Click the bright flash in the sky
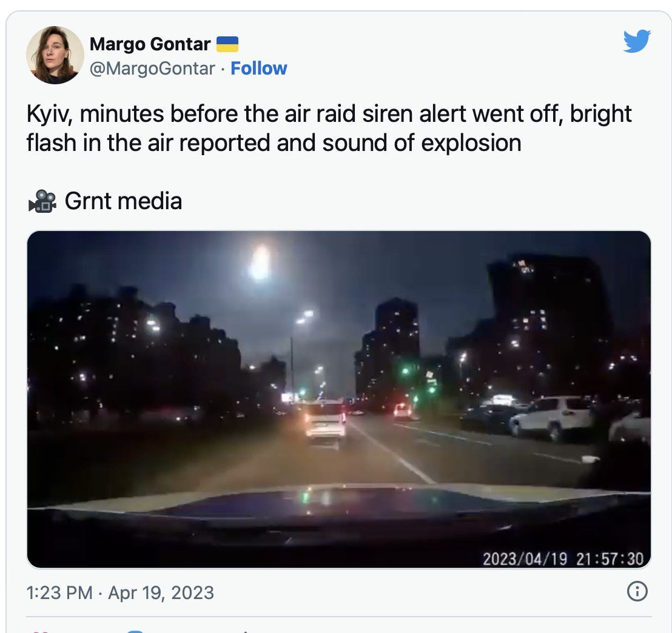 pos(260,262)
